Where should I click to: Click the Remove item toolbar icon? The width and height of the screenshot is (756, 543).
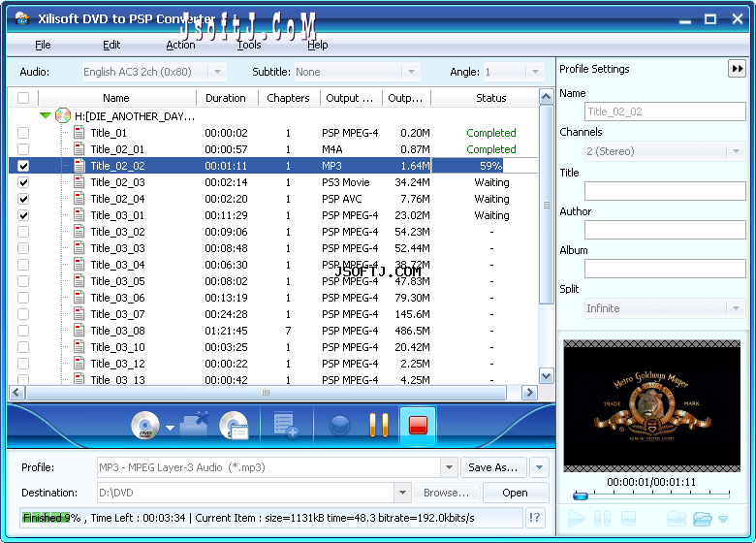point(195,425)
